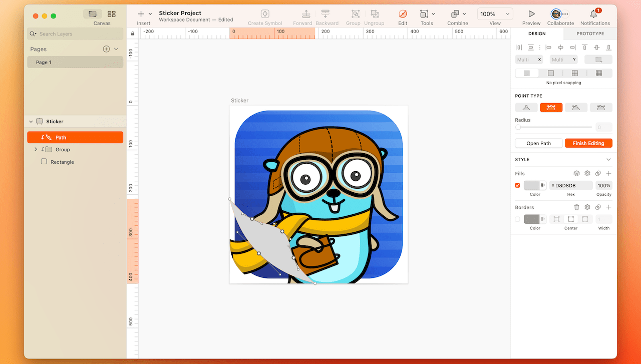Start the Preview play icon
Viewport: 641px width, 364px height.
[531, 14]
